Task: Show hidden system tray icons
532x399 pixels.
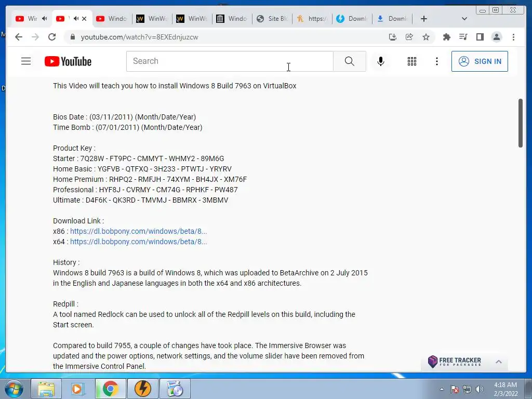Action: (x=442, y=389)
